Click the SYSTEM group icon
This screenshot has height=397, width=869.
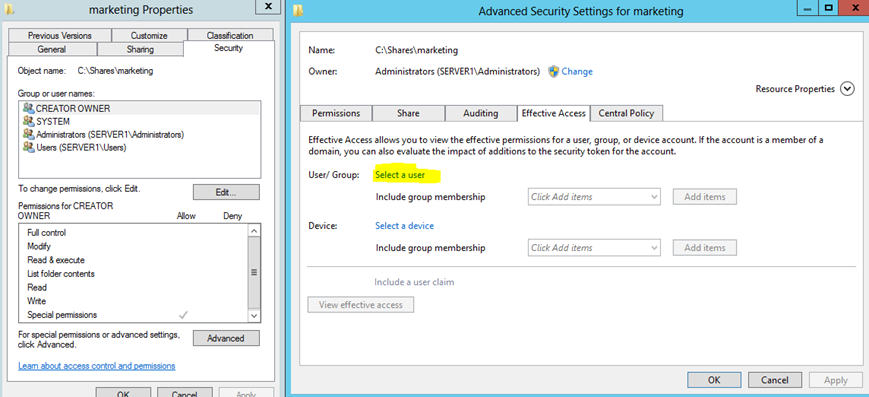click(x=28, y=121)
